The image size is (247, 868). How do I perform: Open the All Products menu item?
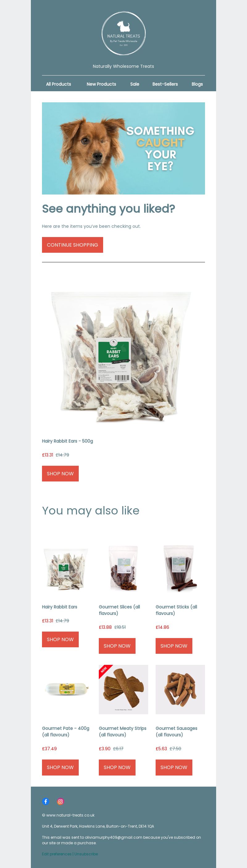click(58, 84)
